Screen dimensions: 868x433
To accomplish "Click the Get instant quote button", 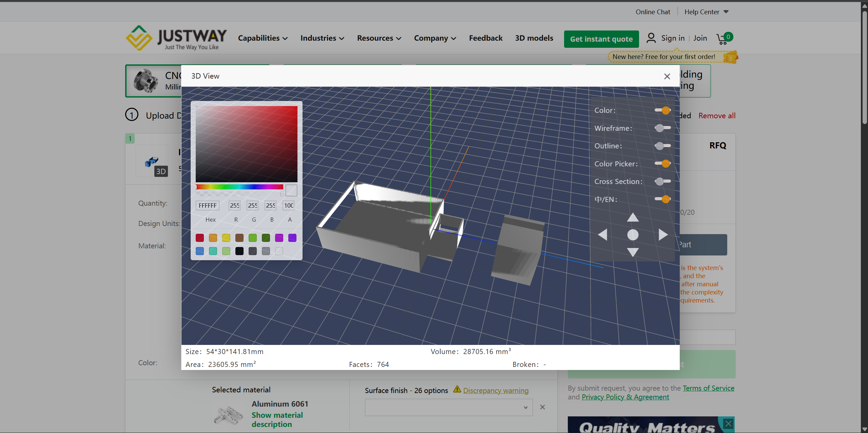I will (x=601, y=39).
